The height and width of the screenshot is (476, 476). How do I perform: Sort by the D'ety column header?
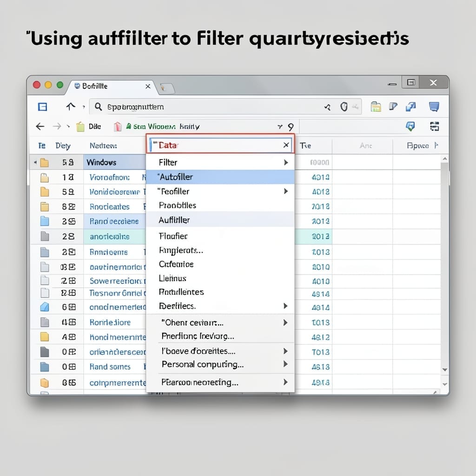click(x=63, y=145)
